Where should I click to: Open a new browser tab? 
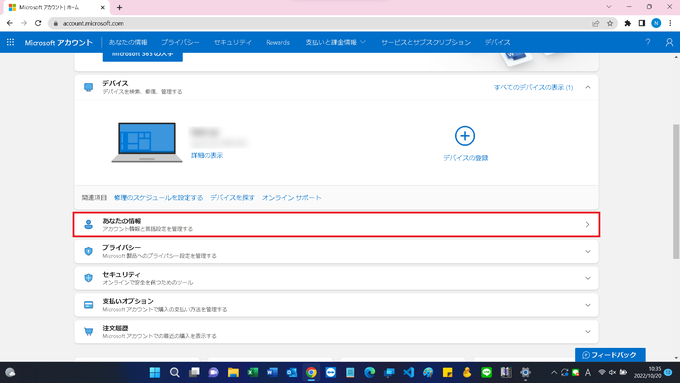(x=119, y=7)
